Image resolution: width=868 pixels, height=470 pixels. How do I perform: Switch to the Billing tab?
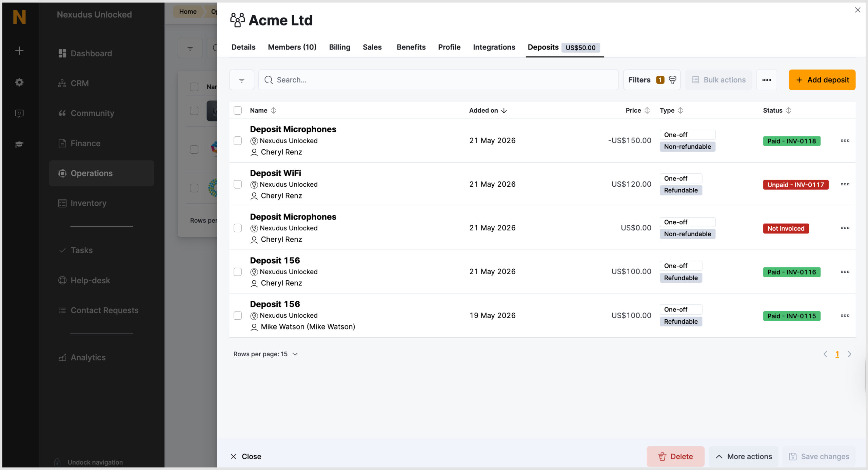[339, 47]
